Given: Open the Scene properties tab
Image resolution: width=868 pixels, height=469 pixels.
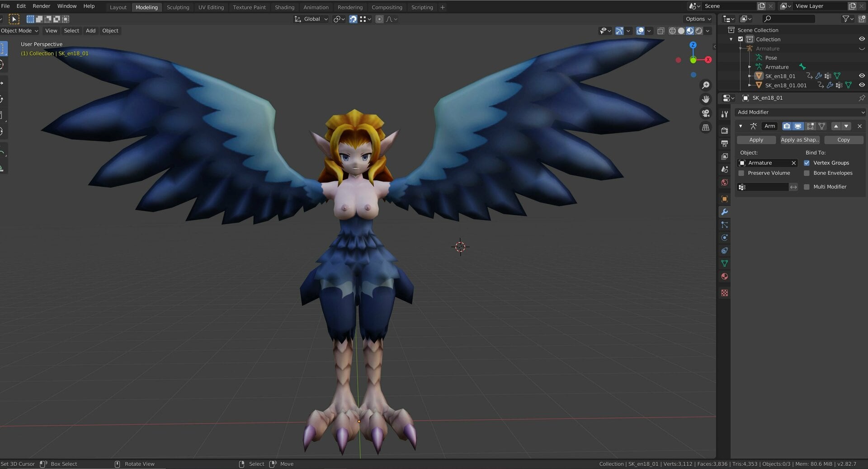Looking at the screenshot, I should coord(725,169).
